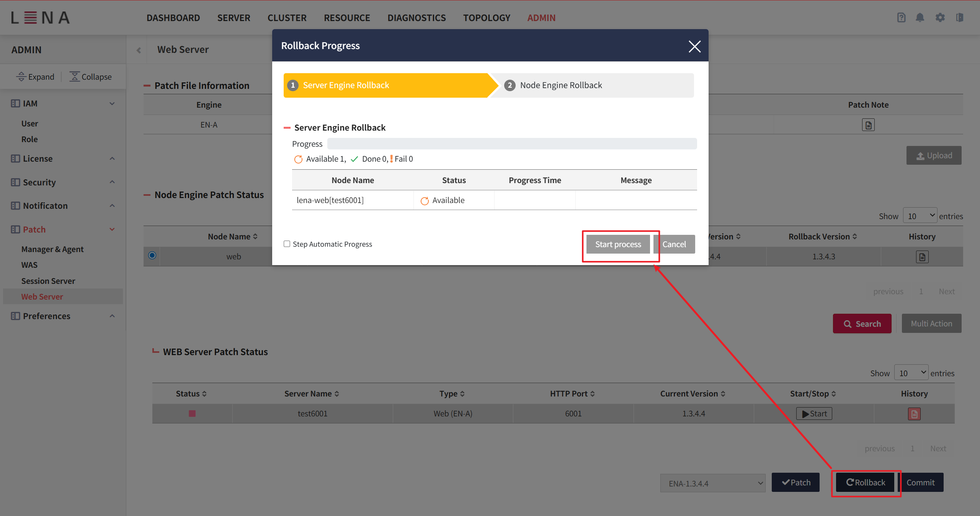The image size is (980, 516).
Task: Toggle the License section chevron
Action: [112, 159]
